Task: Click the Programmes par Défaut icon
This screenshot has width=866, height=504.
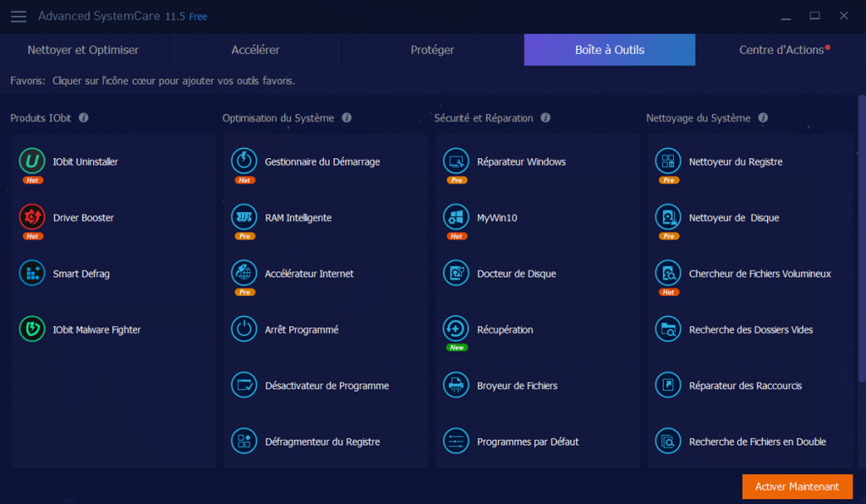Action: 456,441
